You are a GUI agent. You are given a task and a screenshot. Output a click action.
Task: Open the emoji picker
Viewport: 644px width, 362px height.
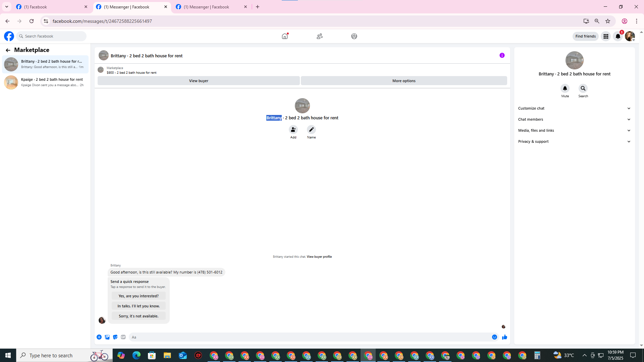point(494,337)
